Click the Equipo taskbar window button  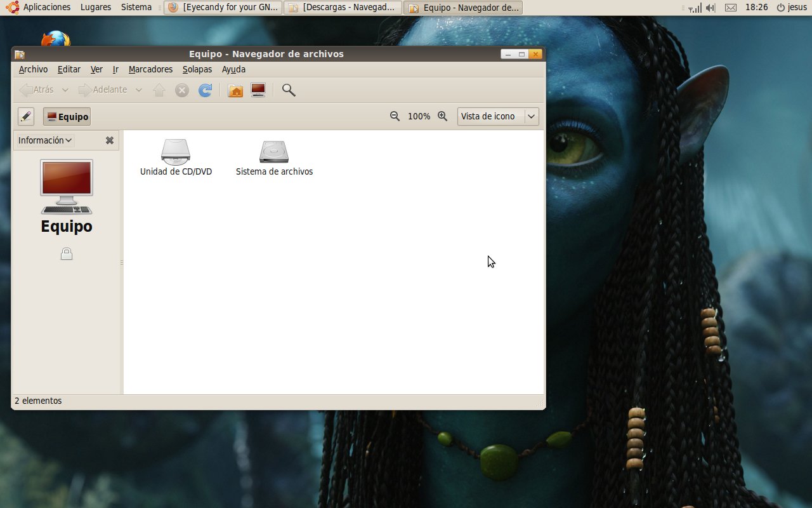[x=463, y=8]
